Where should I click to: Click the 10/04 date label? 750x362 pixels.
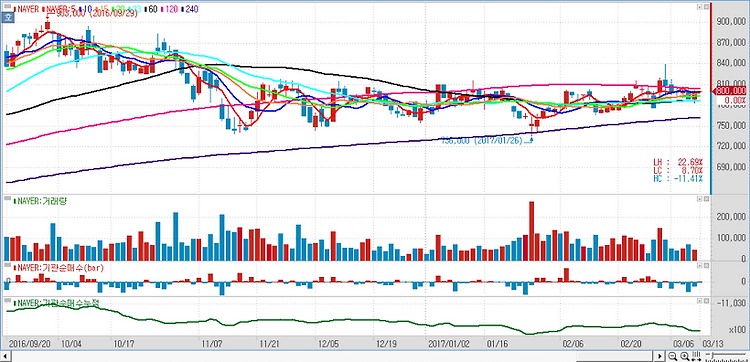coord(71,343)
